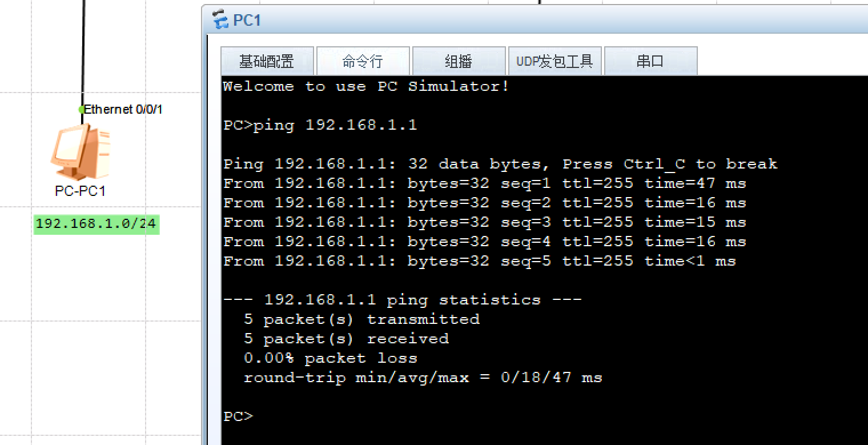Screen dimensions: 868x445
Task: Click the green Ethernet 0/0/1 port status dot
Action: 82,109
